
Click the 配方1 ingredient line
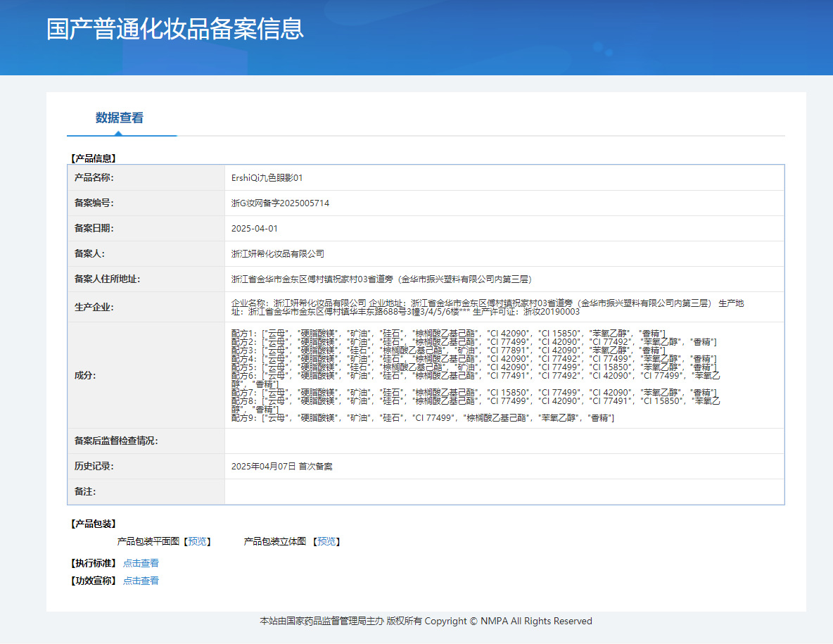tap(448, 334)
